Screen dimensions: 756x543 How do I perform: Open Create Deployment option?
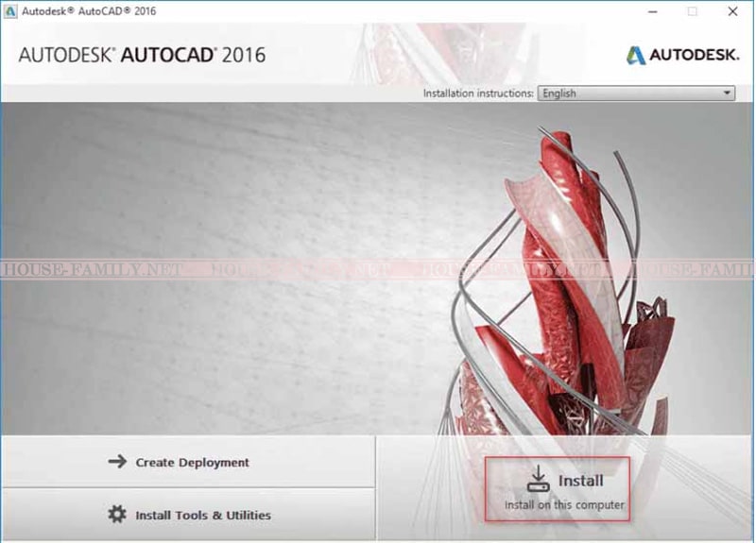188,462
